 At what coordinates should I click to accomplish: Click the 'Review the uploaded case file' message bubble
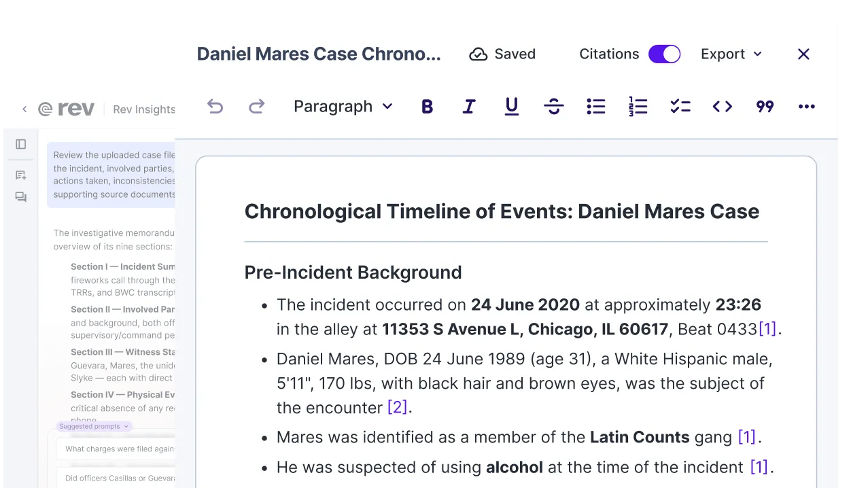click(111, 175)
